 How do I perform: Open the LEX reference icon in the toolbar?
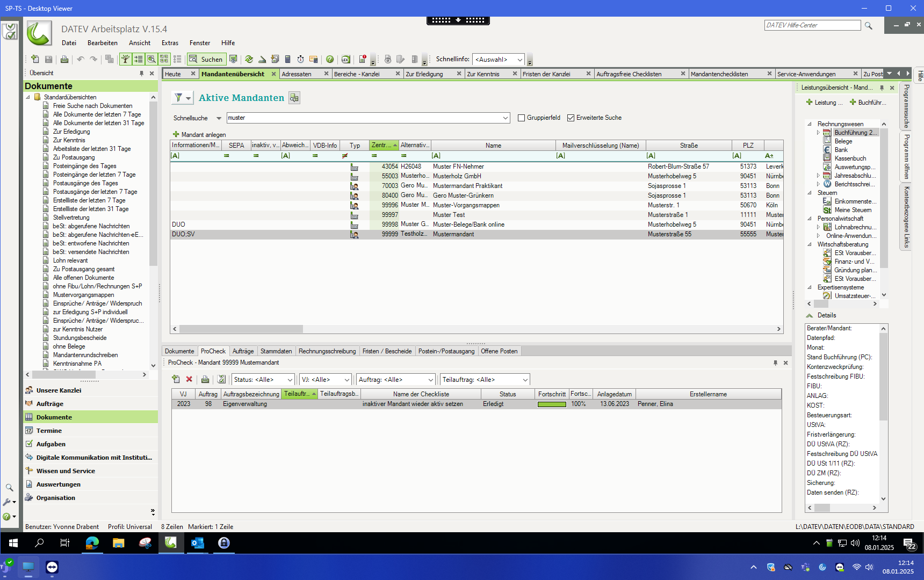pyautogui.click(x=346, y=60)
